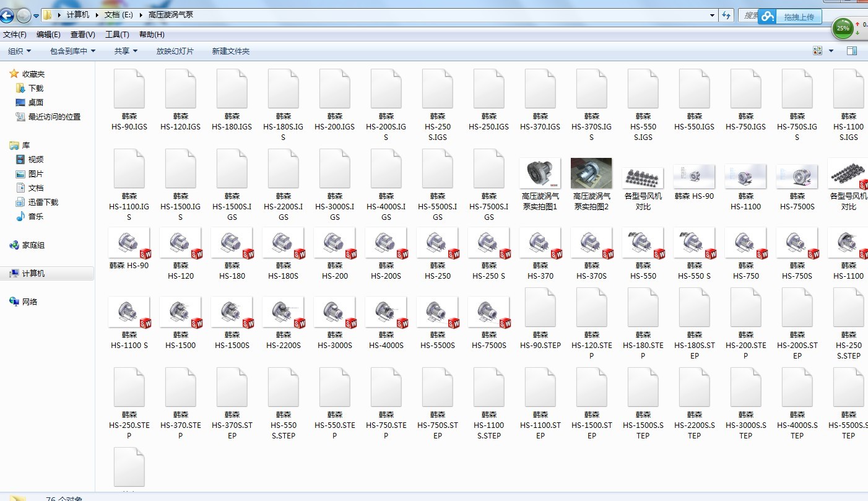The width and height of the screenshot is (868, 501).
Task: Select SolidWorks part 韩森 HS-4000S
Action: (x=386, y=323)
